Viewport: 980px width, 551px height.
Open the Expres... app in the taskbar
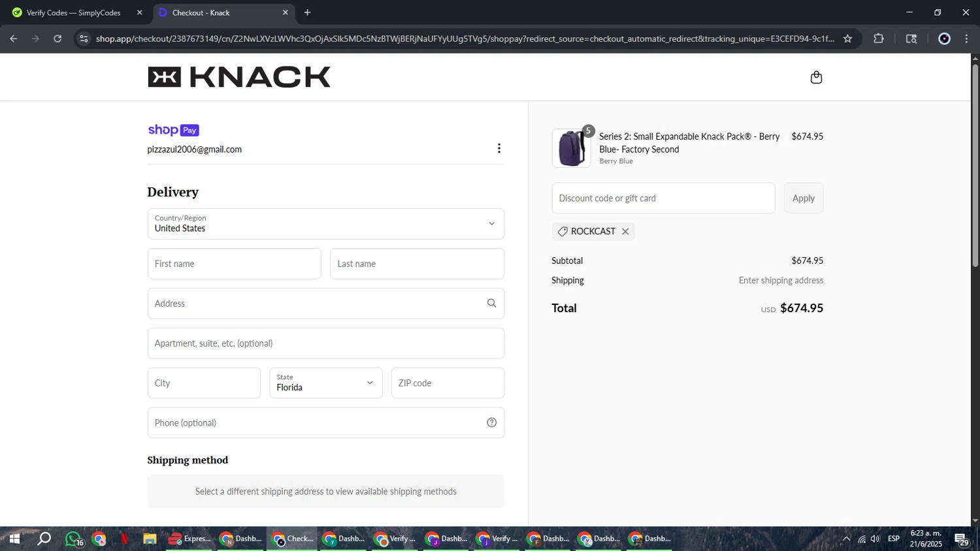click(x=189, y=539)
